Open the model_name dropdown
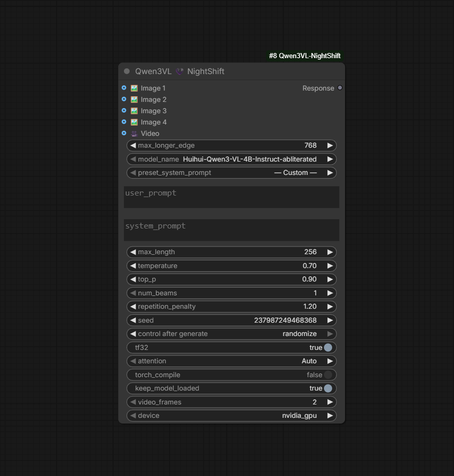This screenshot has height=476, width=454. [231, 160]
